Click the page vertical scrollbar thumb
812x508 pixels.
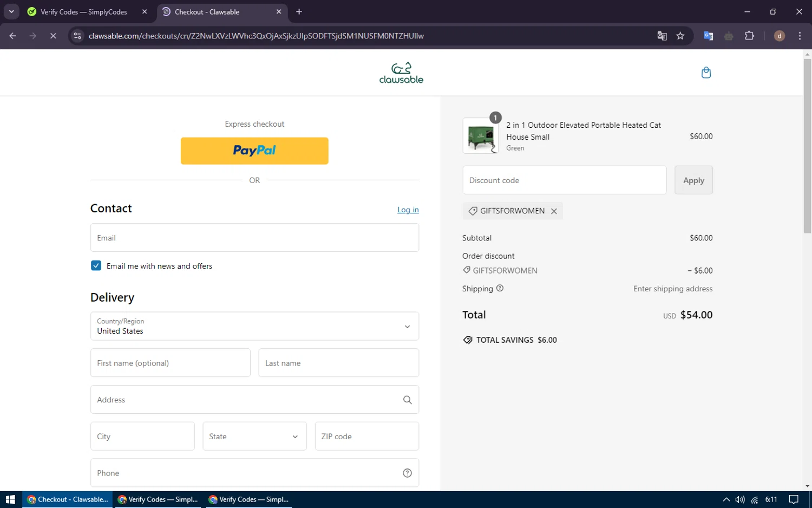tap(807, 146)
